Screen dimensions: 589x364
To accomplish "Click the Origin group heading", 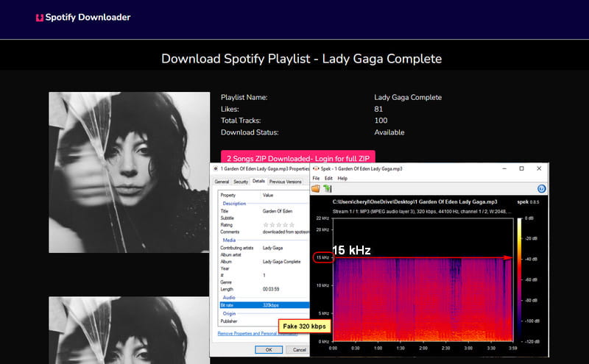I will point(229,314).
